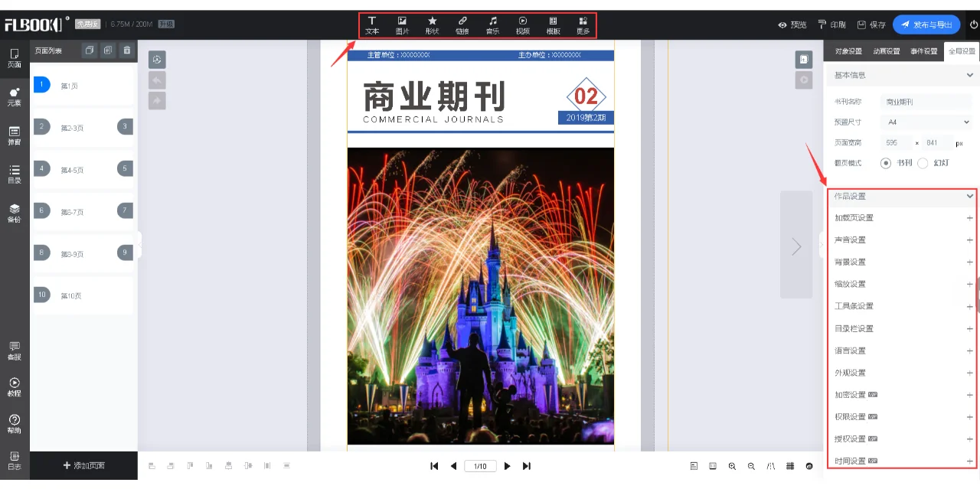Image resolution: width=980 pixels, height=489 pixels.
Task: Zoom out of the canvas
Action: (751, 466)
